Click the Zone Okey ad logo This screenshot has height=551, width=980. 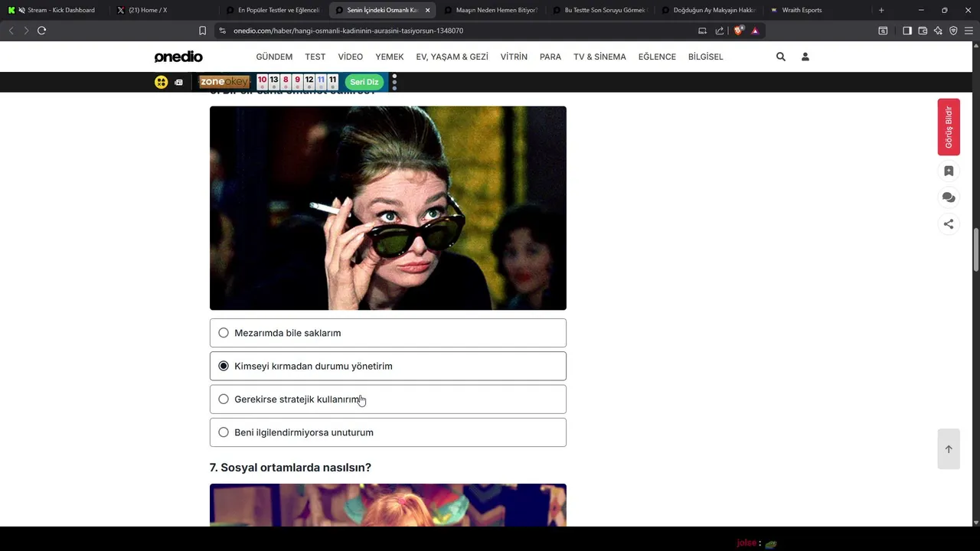pos(224,82)
